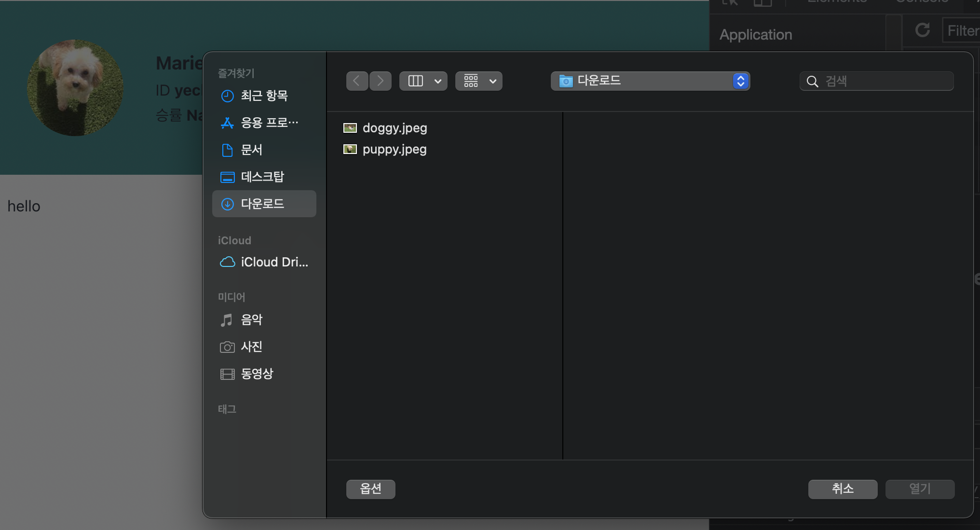Open the 다운로드 folder location popup

point(650,81)
